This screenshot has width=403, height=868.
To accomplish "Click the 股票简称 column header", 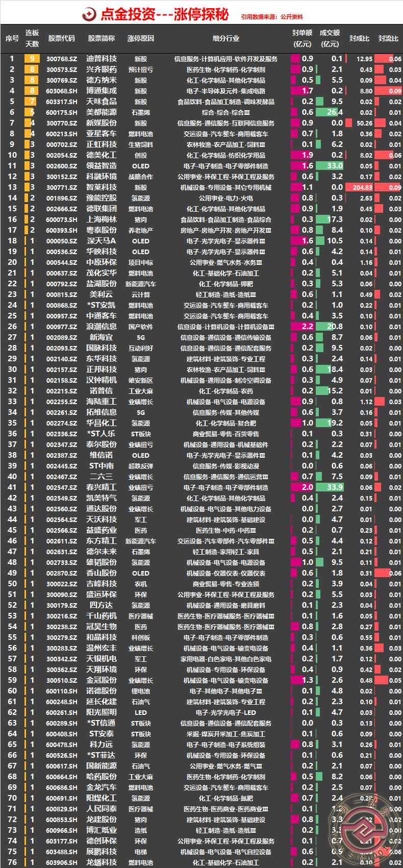I will click(102, 39).
